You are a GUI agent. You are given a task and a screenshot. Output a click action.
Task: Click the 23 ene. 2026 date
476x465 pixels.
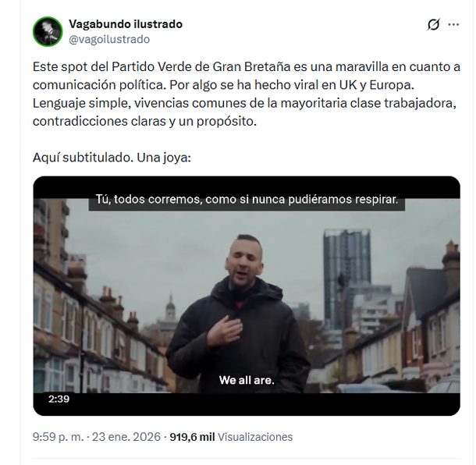[x=126, y=437]
